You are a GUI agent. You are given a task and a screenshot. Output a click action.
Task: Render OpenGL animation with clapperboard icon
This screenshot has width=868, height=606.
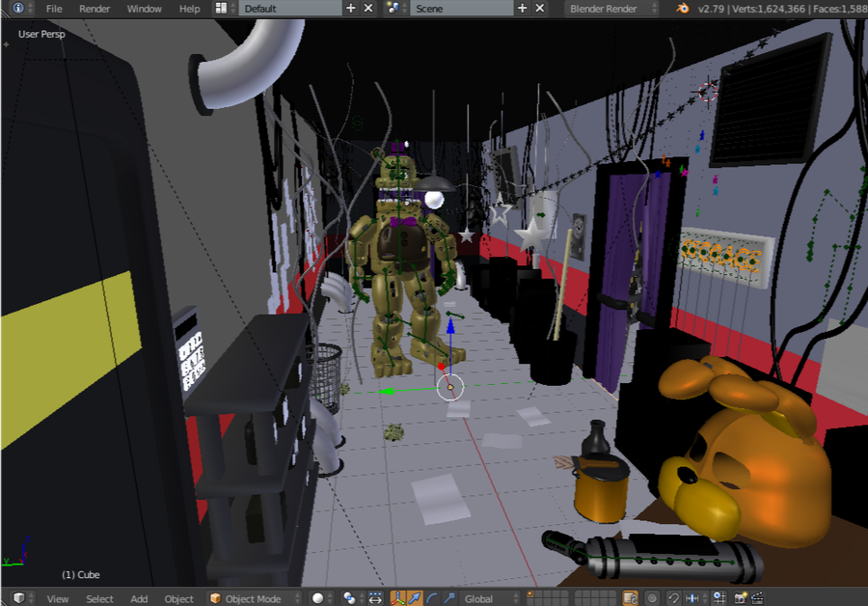coord(757,598)
